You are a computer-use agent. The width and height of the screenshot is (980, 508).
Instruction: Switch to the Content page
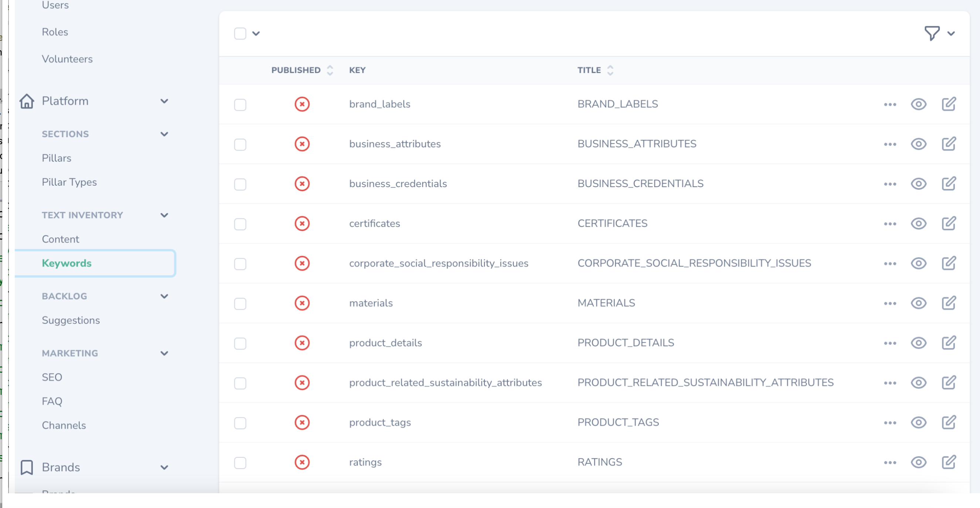61,239
